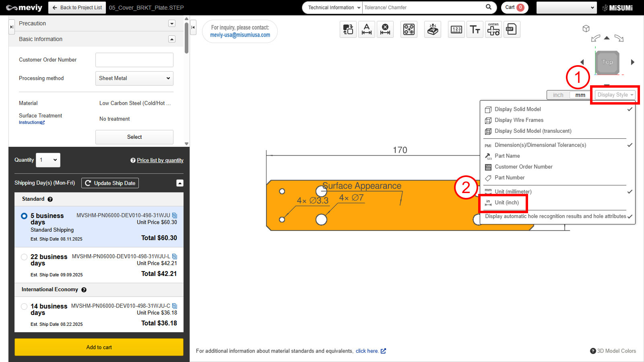The width and height of the screenshot is (644, 362).
Task: Click the 6VIEWS download icon
Action: tap(493, 29)
